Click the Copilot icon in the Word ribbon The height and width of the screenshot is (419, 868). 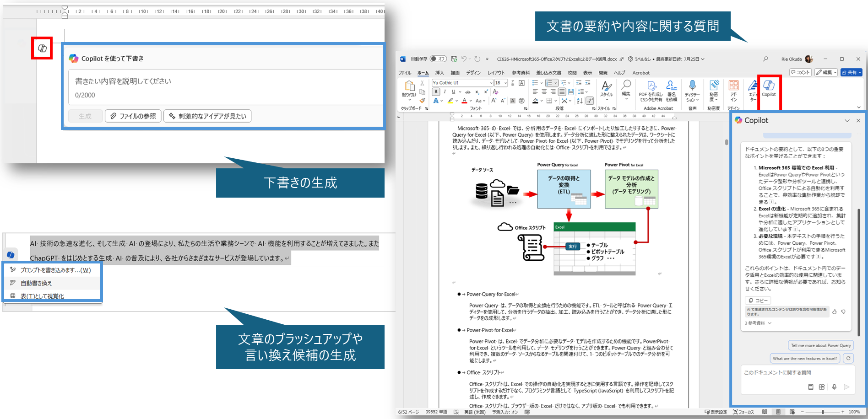[x=769, y=88]
